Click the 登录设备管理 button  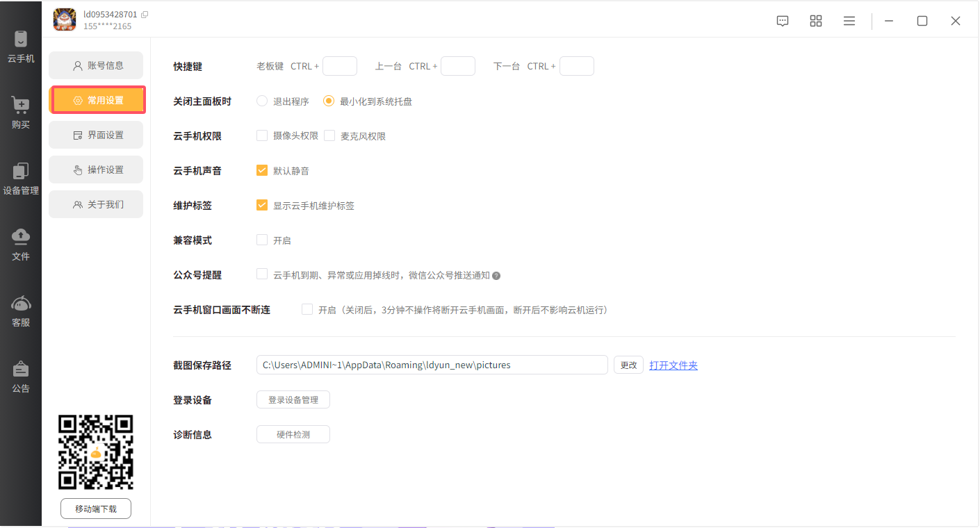293,400
